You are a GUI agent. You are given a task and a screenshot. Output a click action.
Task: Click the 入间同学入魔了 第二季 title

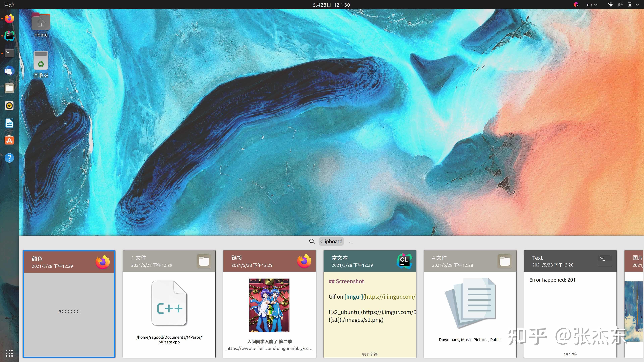click(270, 342)
